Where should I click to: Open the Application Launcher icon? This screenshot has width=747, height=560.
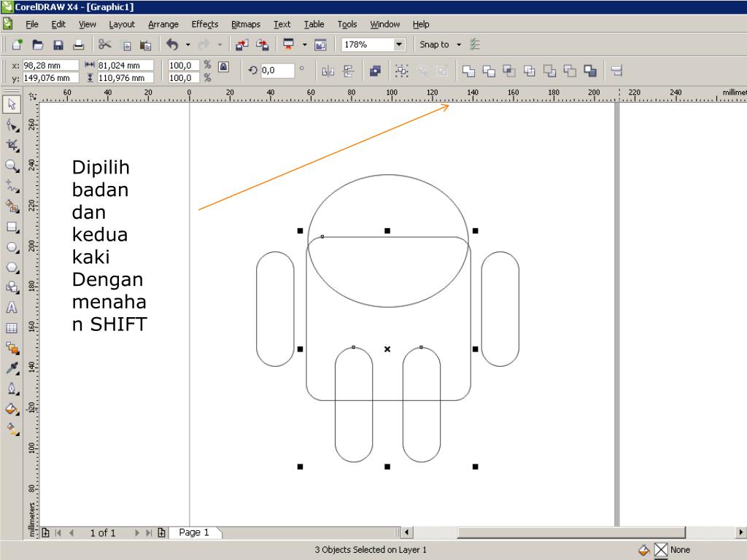click(x=289, y=44)
